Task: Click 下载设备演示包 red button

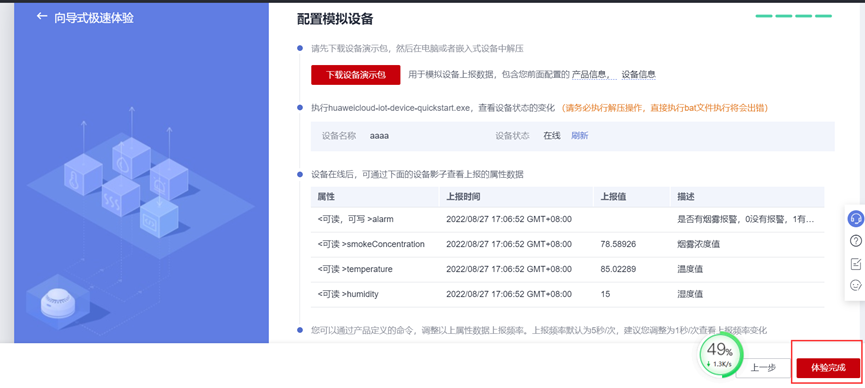Action: (355, 75)
